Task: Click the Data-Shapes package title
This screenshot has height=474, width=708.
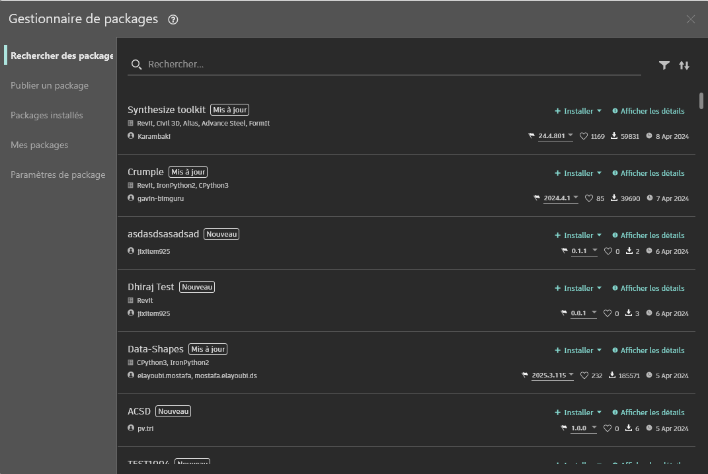Action: pyautogui.click(x=155, y=349)
